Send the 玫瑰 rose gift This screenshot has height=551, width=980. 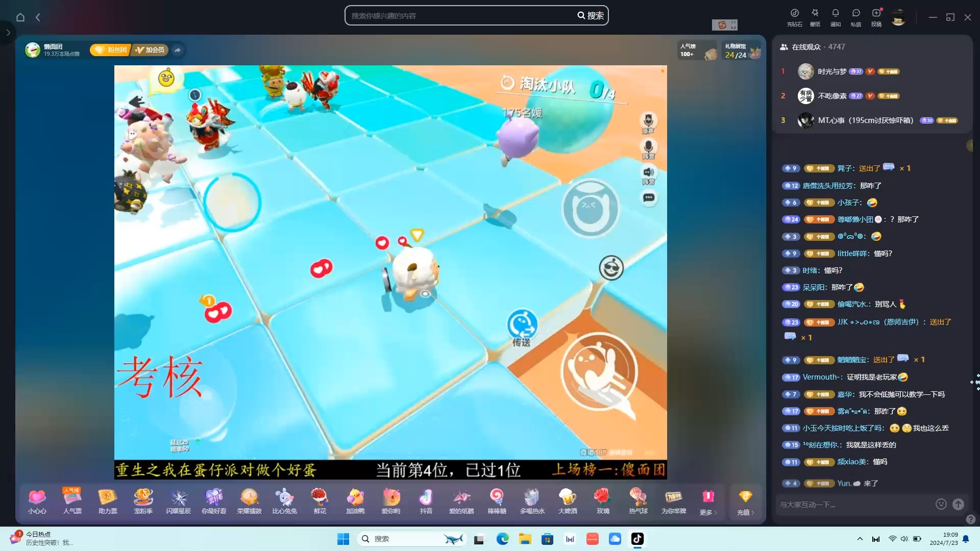tap(603, 502)
